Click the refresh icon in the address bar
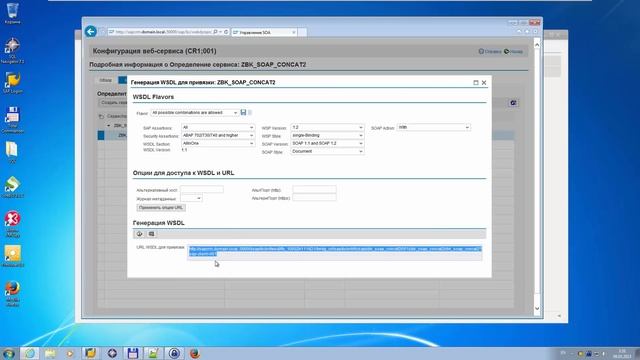 point(226,32)
